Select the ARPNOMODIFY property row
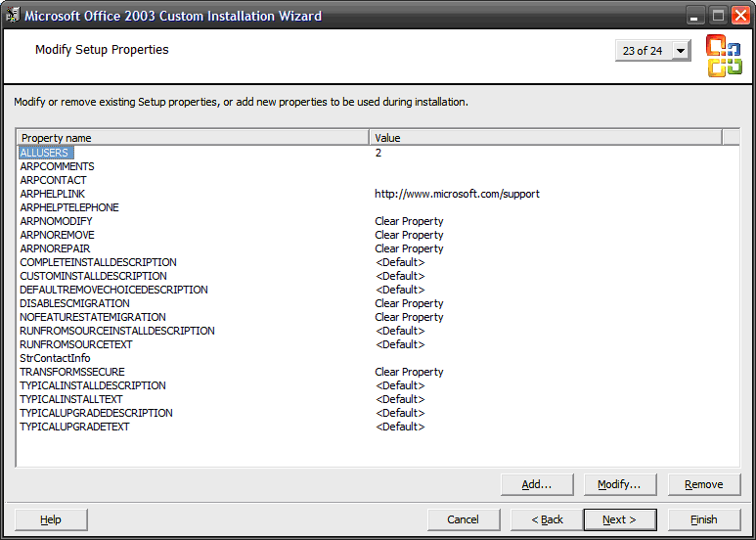 click(56, 221)
